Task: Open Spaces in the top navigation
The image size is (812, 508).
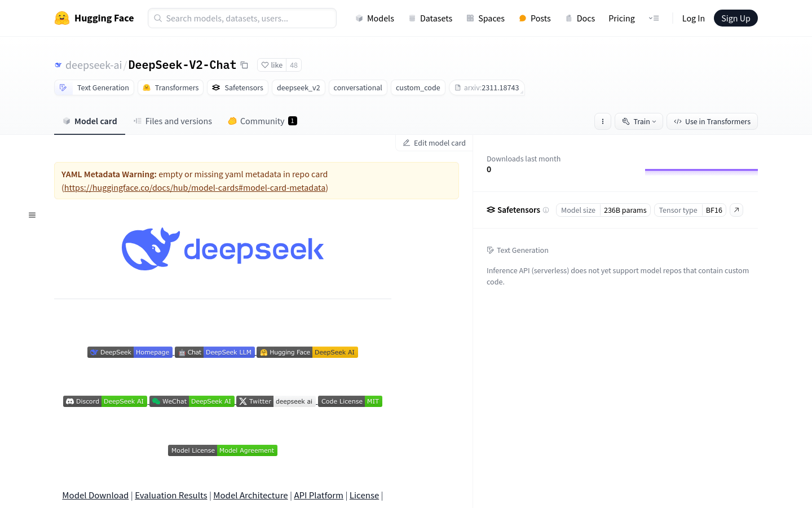Action: click(x=486, y=18)
